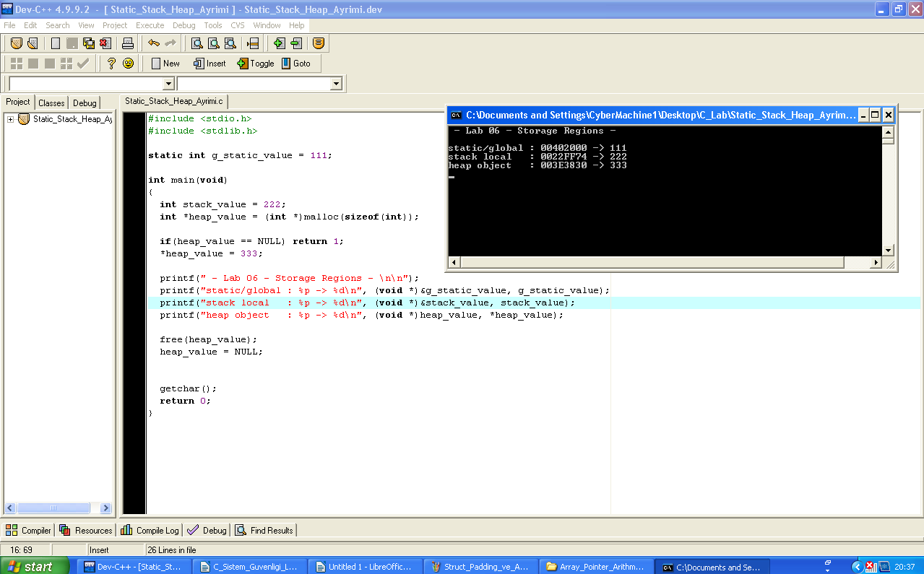Select the Static_Stack_Heap_Ayrimi.c editor tab
Image resolution: width=924 pixels, height=574 pixels.
pyautogui.click(x=174, y=101)
